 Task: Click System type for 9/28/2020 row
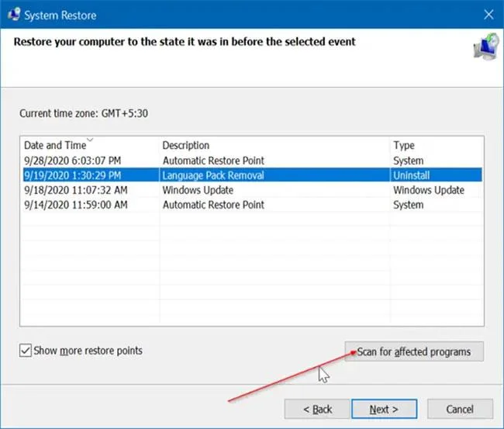point(408,161)
